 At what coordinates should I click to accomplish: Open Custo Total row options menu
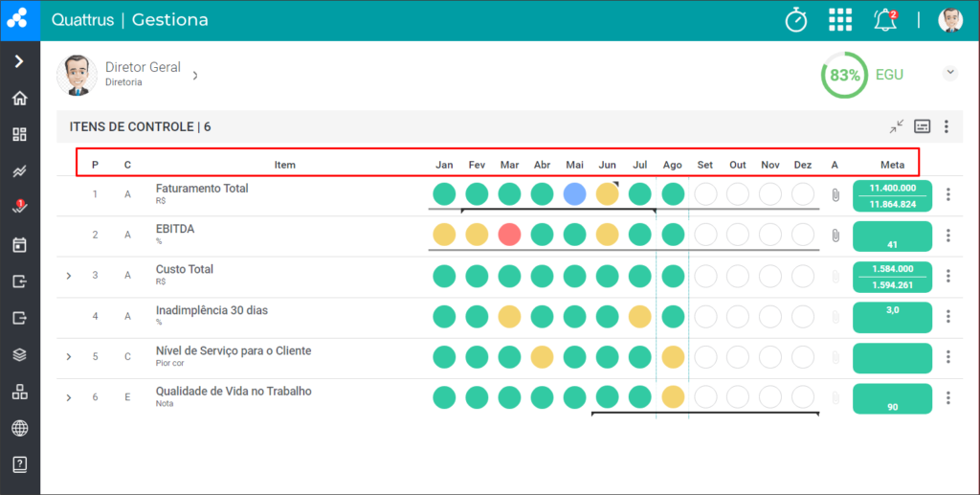[x=948, y=276]
